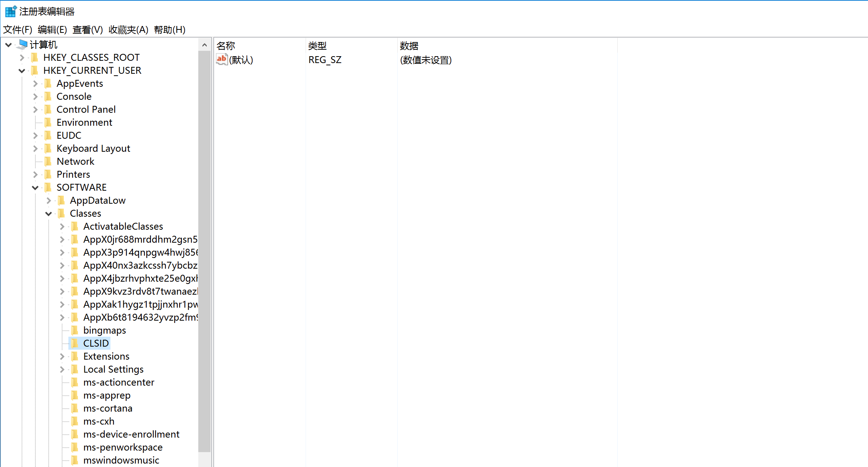Viewport: 868px width, 467px height.
Task: Expand the Keyboard Layout key
Action: [35, 149]
